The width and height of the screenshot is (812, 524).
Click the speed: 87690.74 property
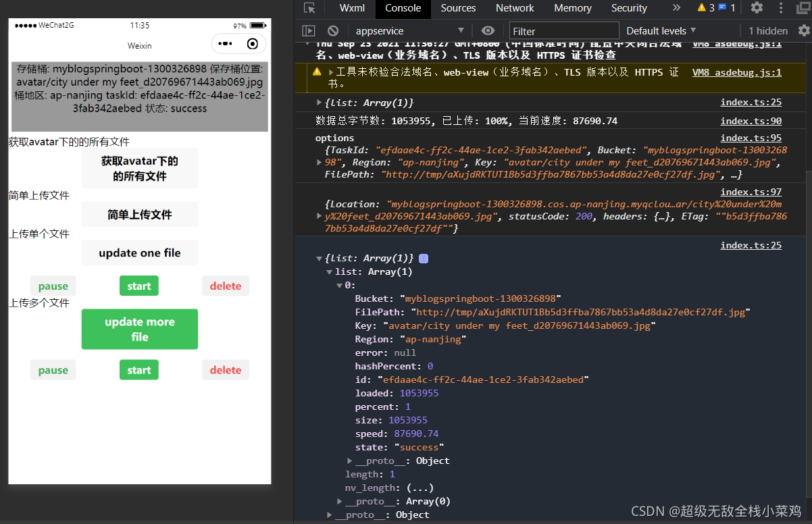(x=397, y=434)
